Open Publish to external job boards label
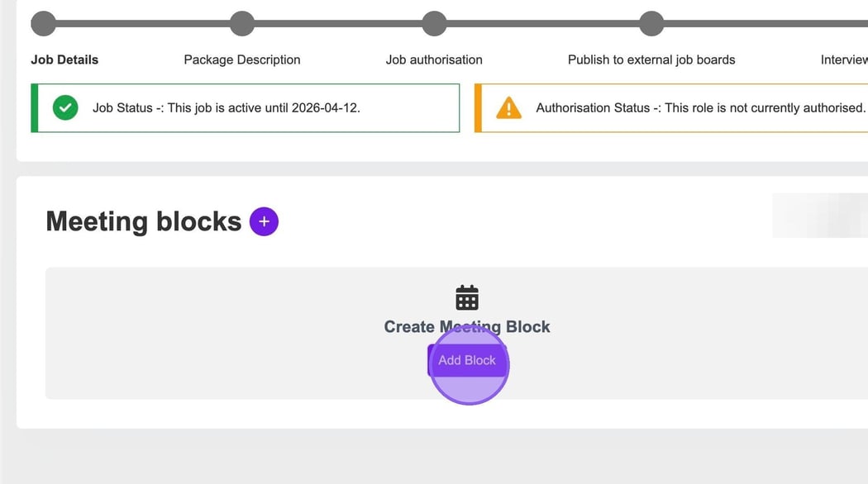The height and width of the screenshot is (484, 868). click(651, 59)
